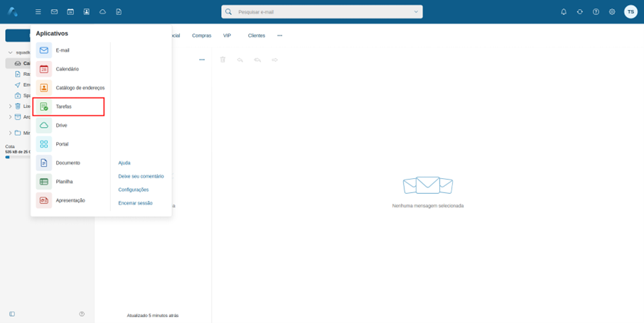This screenshot has width=644, height=323.
Task: Click the reply all icon
Action: tap(257, 60)
